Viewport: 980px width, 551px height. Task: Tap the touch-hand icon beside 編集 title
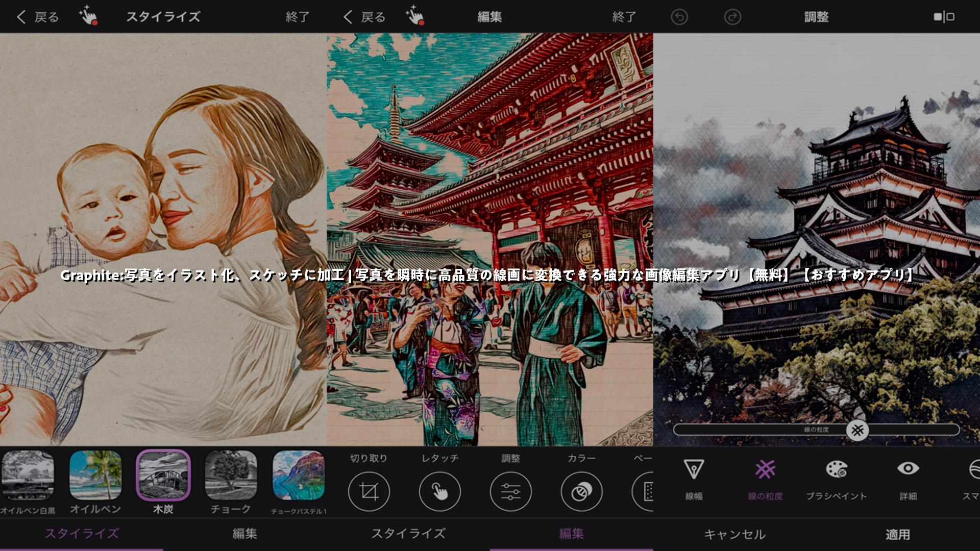pos(415,16)
